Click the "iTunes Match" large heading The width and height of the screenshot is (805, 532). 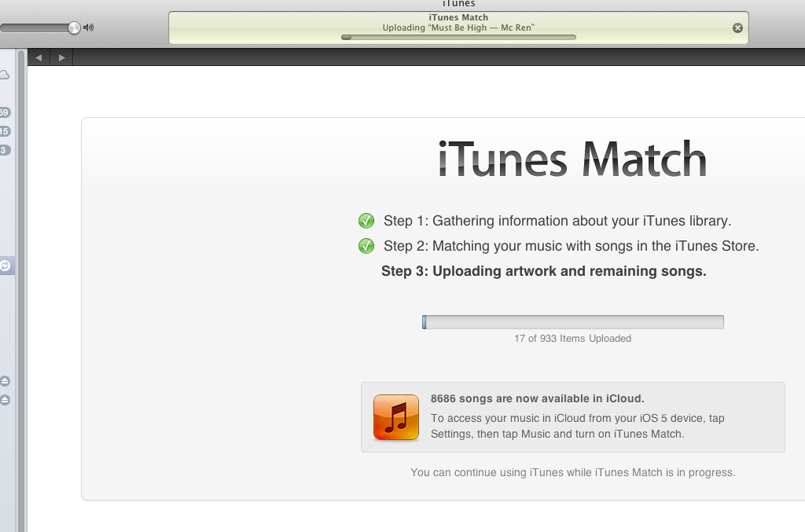point(572,159)
